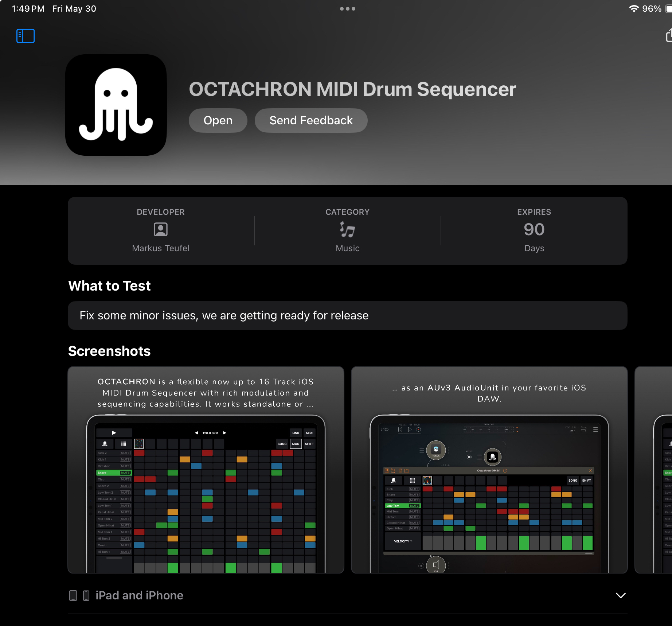Toggle Snare MUTE in the first screenshot
The image size is (672, 626).
pos(125,473)
